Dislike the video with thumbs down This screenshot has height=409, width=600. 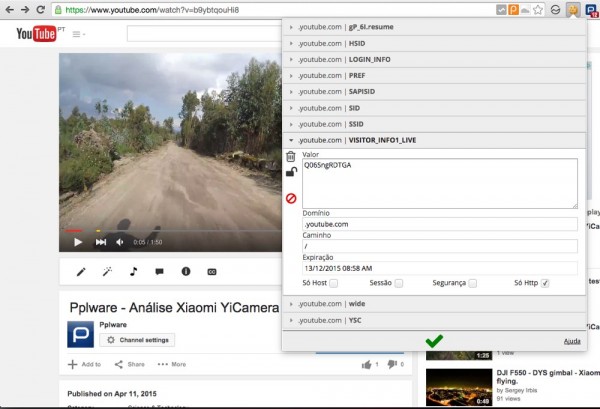pos(392,364)
